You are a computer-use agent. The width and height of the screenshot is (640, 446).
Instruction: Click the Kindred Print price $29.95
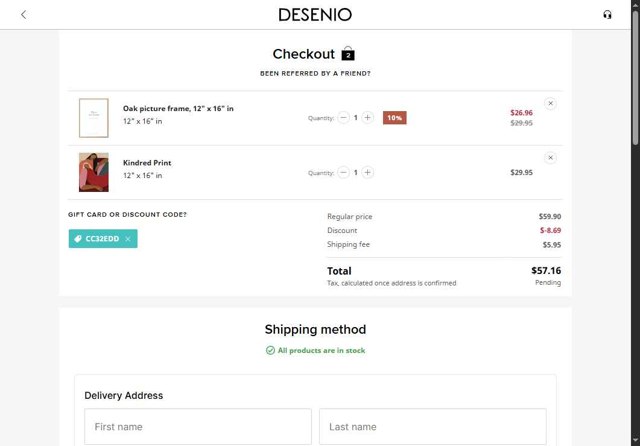tap(521, 172)
